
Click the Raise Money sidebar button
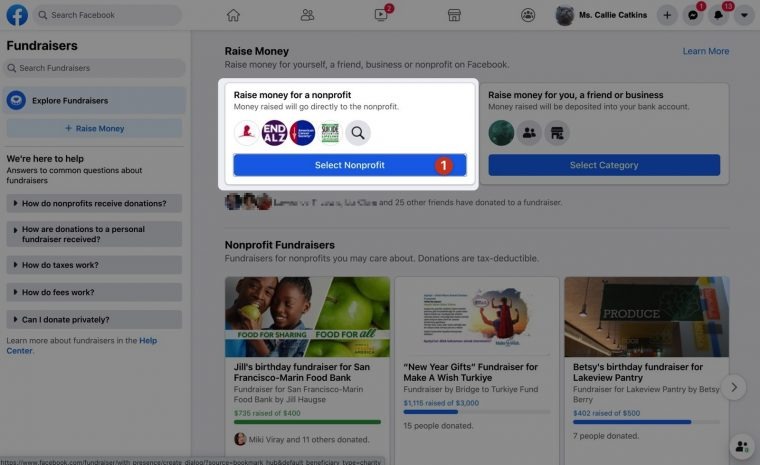(x=94, y=129)
